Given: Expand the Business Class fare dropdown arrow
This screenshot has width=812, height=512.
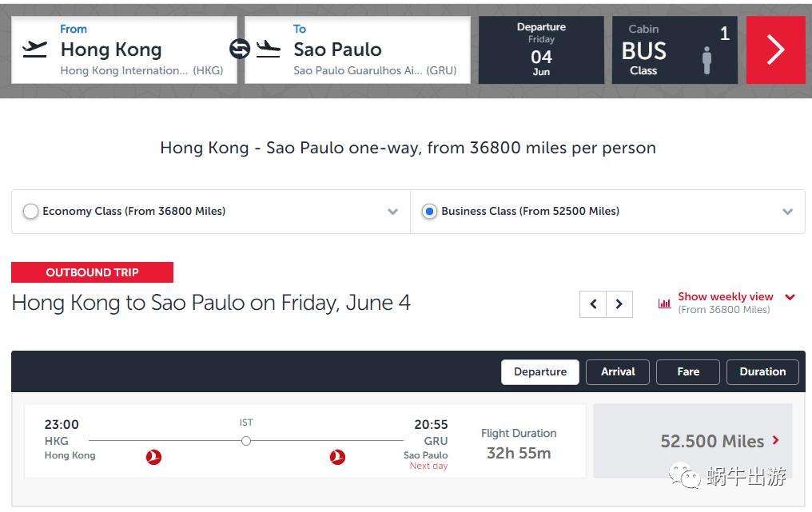Looking at the screenshot, I should (x=787, y=212).
